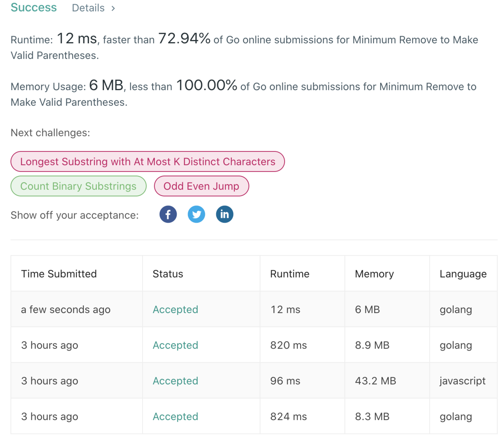
Task: Share acceptance on Twitter
Action: click(196, 214)
